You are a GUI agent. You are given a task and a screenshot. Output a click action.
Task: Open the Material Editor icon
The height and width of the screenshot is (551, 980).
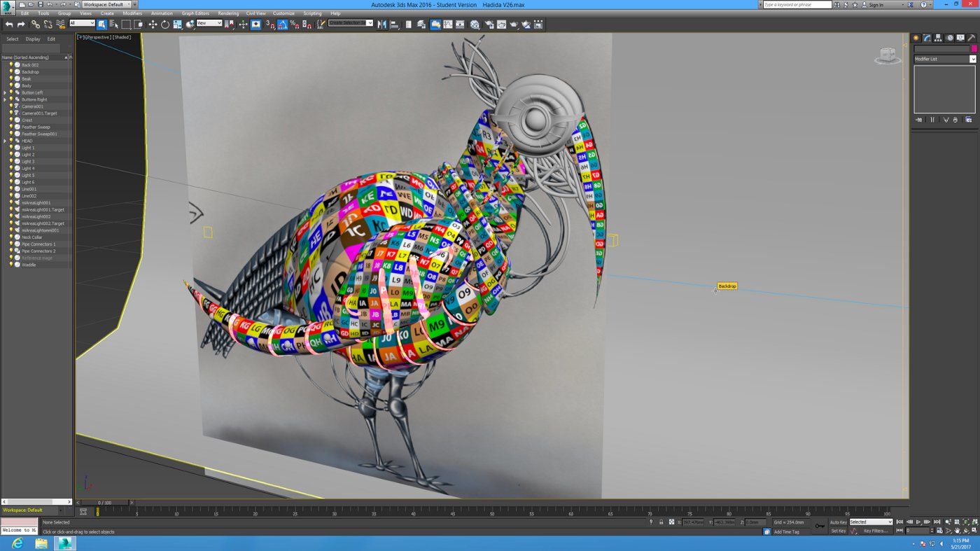point(475,25)
